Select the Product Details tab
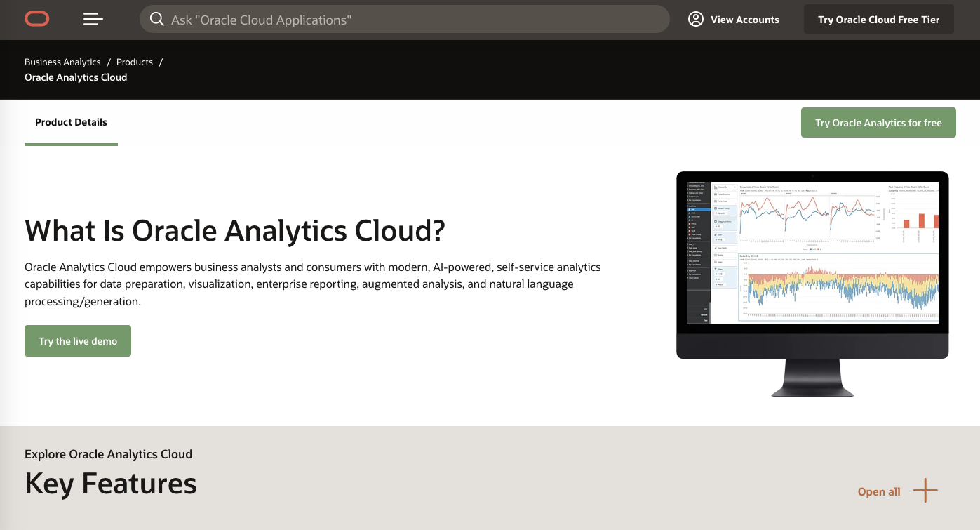980x530 pixels. [x=71, y=123]
